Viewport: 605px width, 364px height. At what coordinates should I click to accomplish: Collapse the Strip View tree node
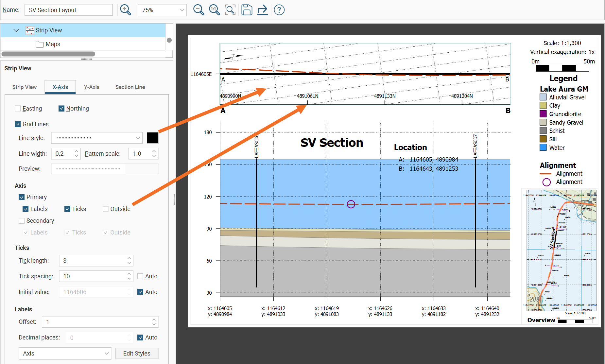[16, 30]
